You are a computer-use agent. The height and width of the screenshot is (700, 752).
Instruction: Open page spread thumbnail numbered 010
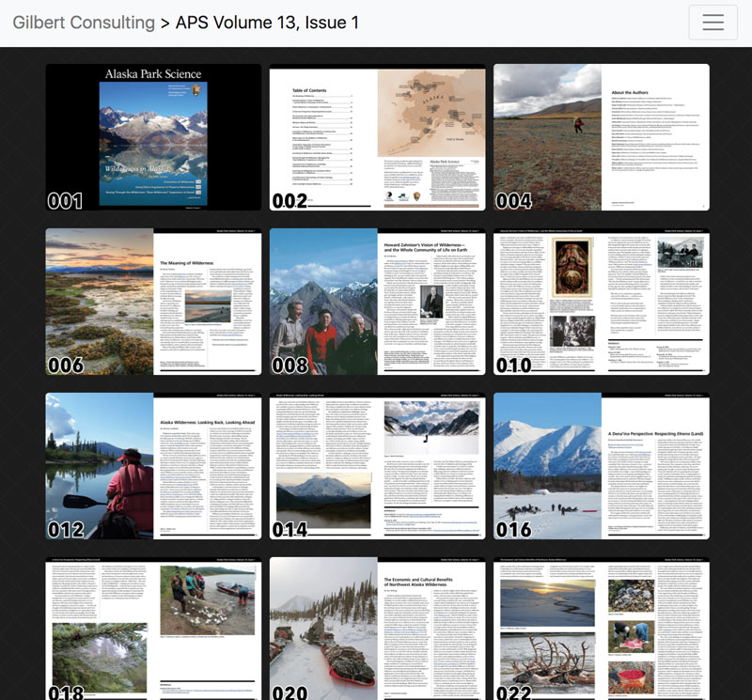pos(602,302)
